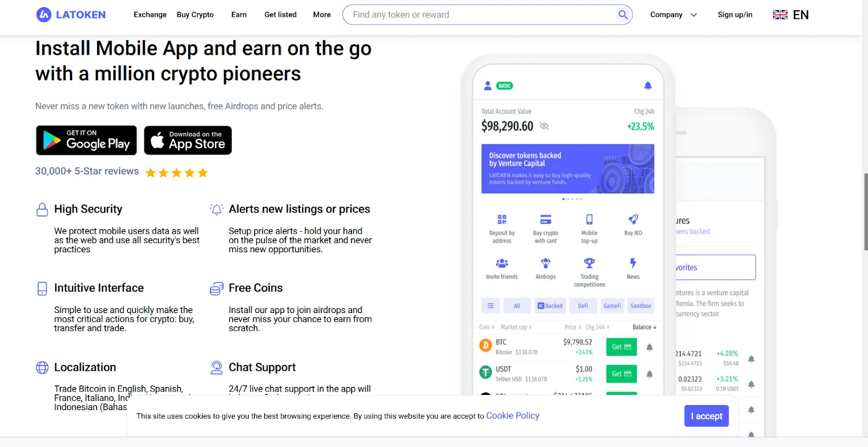Click the Chat Support headset icon
The width and height of the screenshot is (868, 447).
point(216,368)
